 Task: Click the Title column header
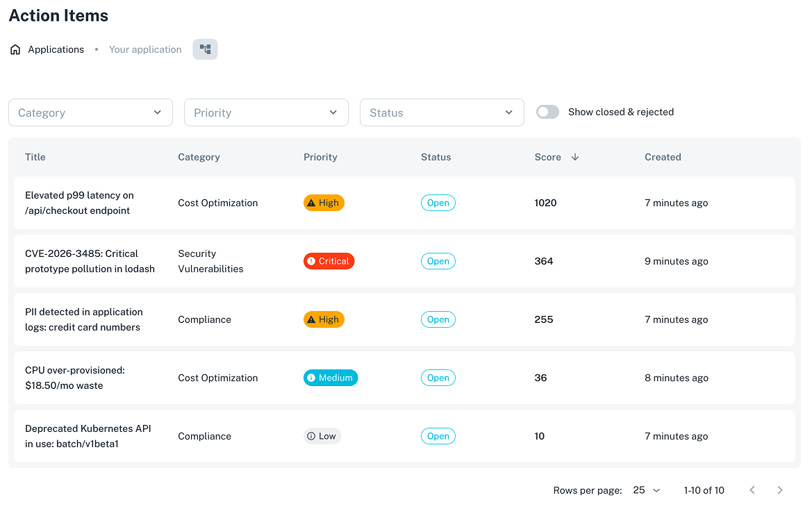pyautogui.click(x=35, y=157)
